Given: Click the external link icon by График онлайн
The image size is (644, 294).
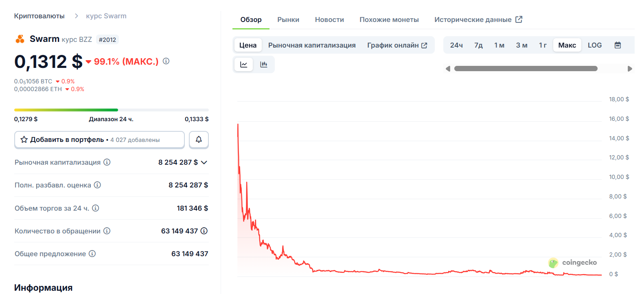Looking at the screenshot, I should point(424,45).
